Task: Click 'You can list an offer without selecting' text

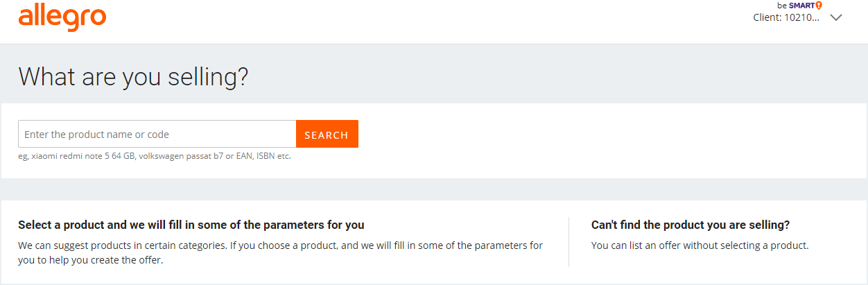Action: (x=700, y=245)
